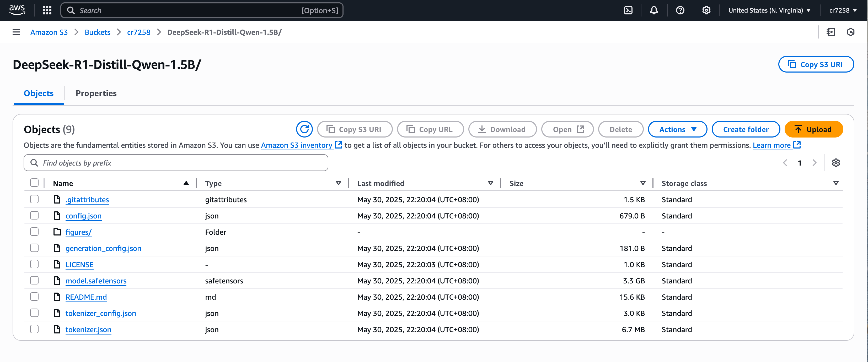This screenshot has width=868, height=362.
Task: Click page number 1 in pagination
Action: tap(799, 163)
